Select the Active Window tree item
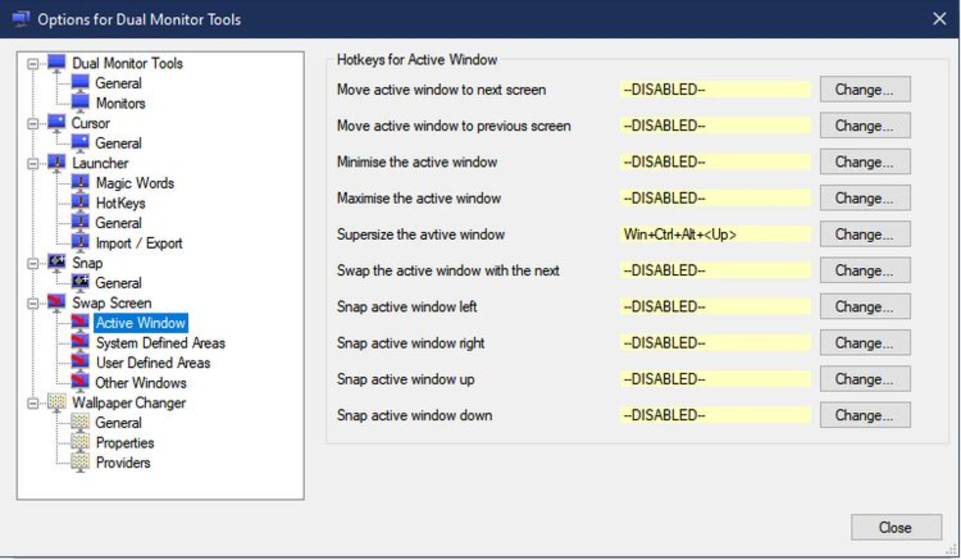Screen dimensions: 961x560 click(141, 323)
